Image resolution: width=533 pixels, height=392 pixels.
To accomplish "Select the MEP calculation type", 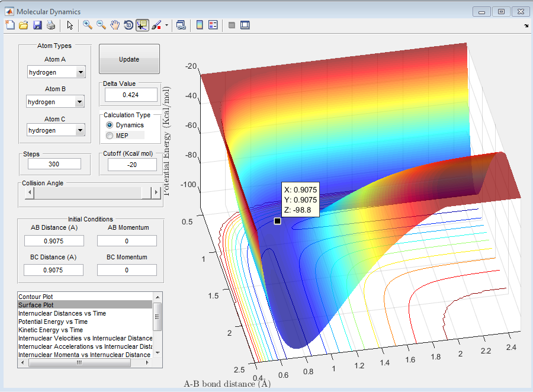I will coord(110,136).
